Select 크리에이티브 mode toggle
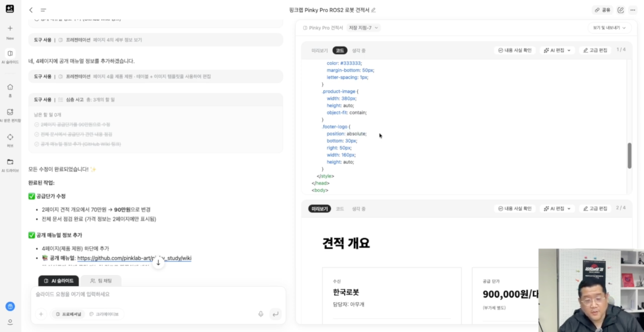 pyautogui.click(x=104, y=314)
